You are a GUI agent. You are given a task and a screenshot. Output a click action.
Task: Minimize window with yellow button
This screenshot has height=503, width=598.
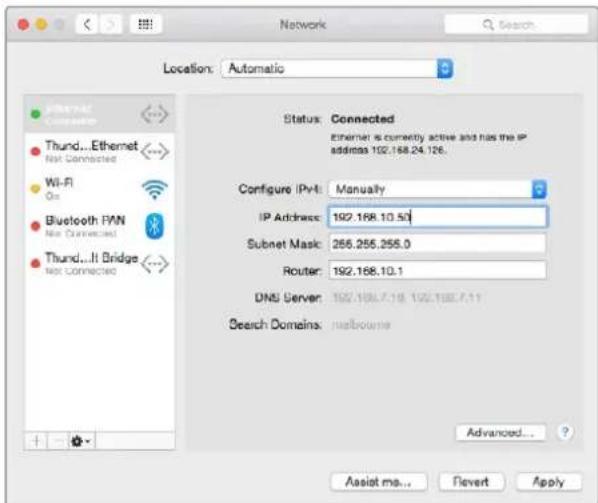click(42, 25)
